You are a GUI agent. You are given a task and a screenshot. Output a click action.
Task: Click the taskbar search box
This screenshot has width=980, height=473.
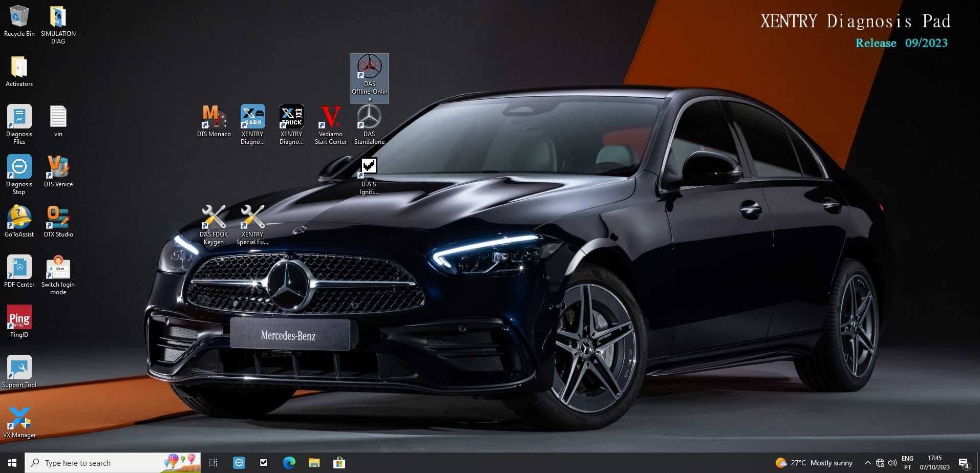click(113, 463)
